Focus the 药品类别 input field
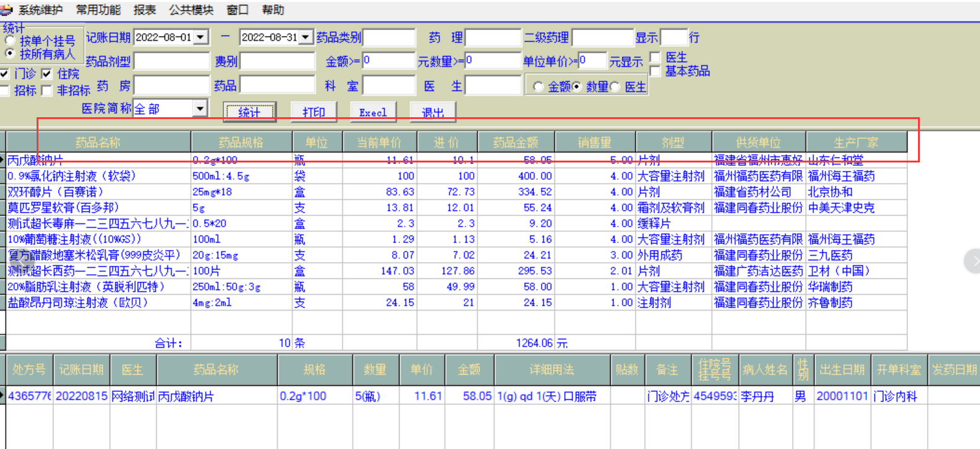The image size is (980, 449). (x=389, y=37)
